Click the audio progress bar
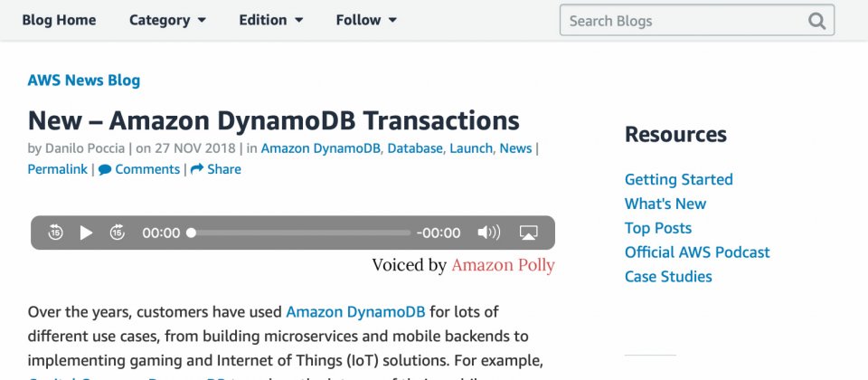Screen dimensions: 868x380 tap(300, 233)
